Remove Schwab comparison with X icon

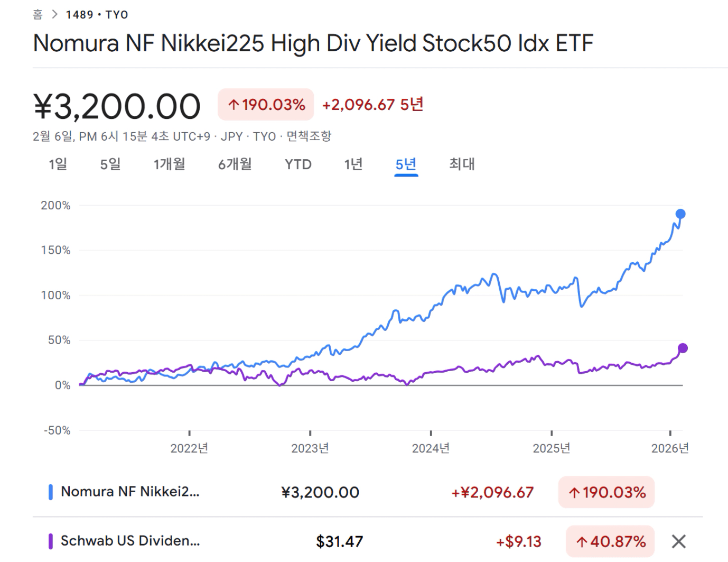click(678, 541)
